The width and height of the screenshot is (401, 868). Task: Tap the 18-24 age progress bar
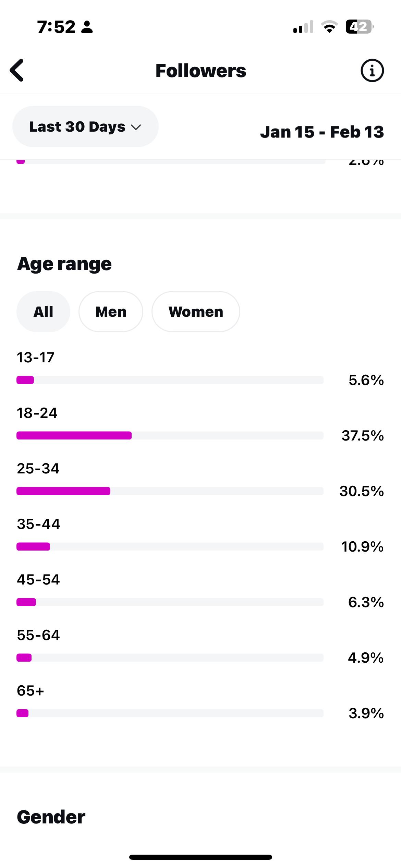(x=170, y=435)
